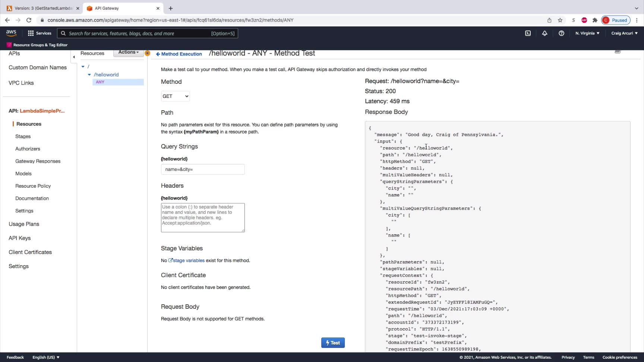Click the orange status indicator beside Actions
The height and width of the screenshot is (362, 644).
pos(148,53)
